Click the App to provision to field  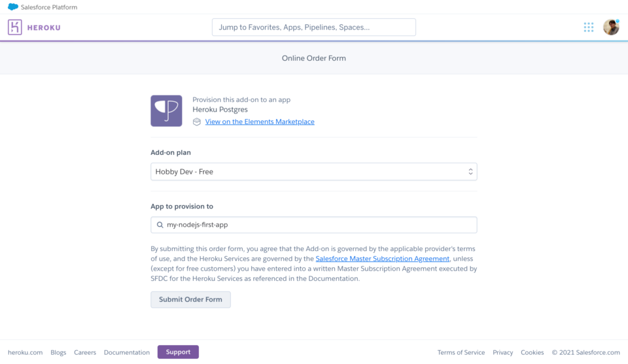313,225
